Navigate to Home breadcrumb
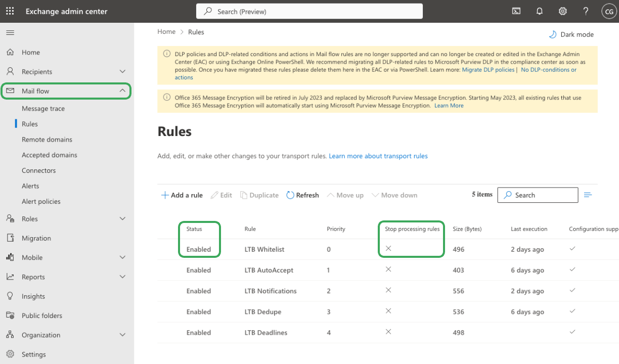Image resolution: width=619 pixels, height=364 pixels. [x=166, y=32]
